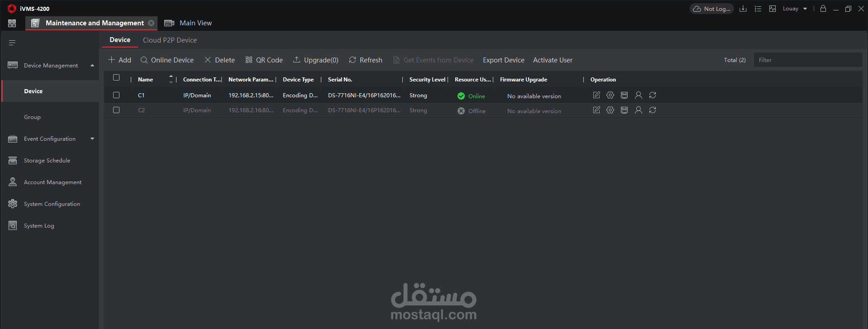Open the Main View tab
Viewport: 868px width, 329px height.
pyautogui.click(x=188, y=23)
